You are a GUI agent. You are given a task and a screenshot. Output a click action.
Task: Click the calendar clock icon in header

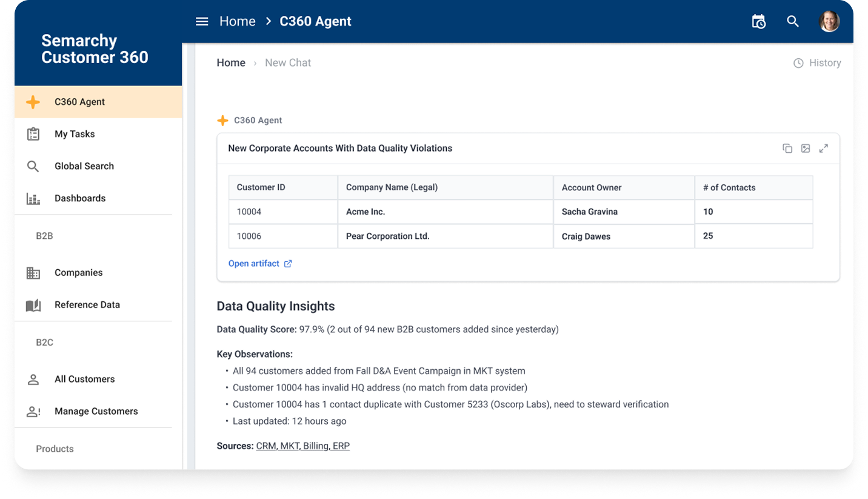pyautogui.click(x=758, y=21)
